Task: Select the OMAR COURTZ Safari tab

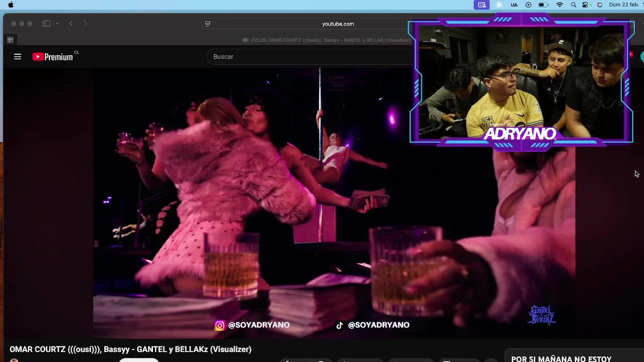Action: (326, 40)
